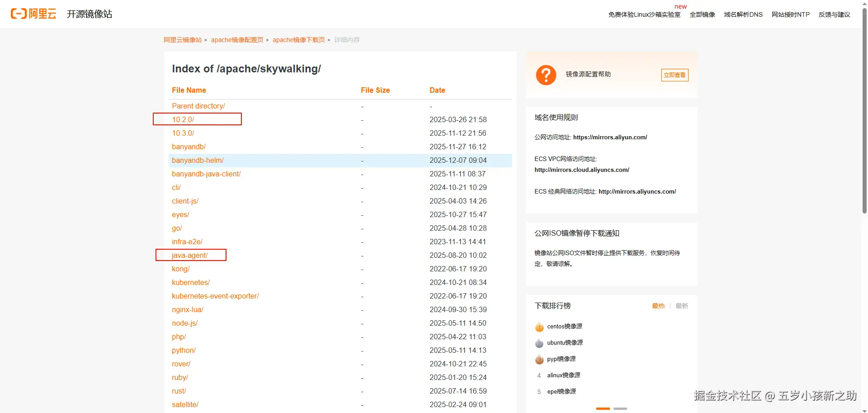Click the File Size column header
This screenshot has width=868, height=413.
pos(375,90)
